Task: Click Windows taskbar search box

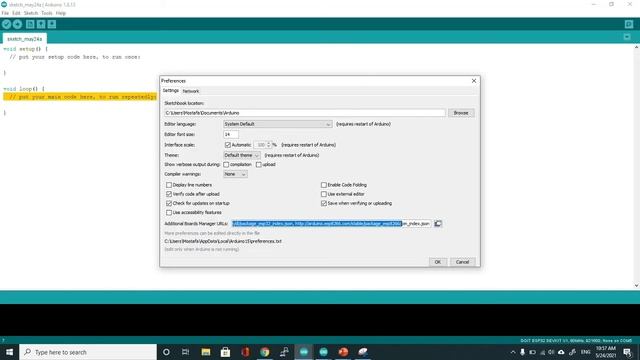Action: click(88, 352)
